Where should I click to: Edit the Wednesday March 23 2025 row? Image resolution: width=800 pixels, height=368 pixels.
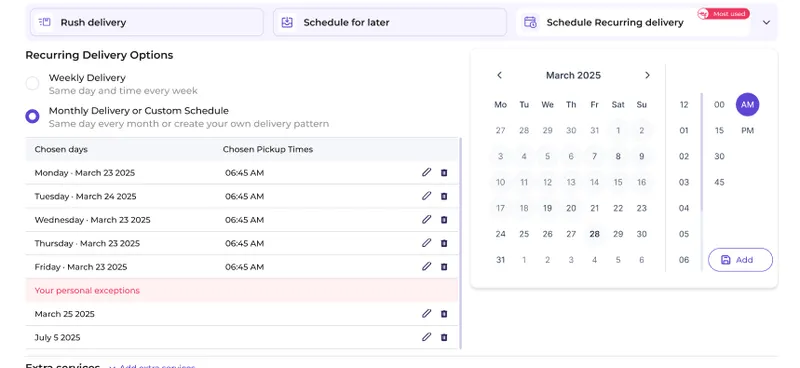pyautogui.click(x=427, y=219)
